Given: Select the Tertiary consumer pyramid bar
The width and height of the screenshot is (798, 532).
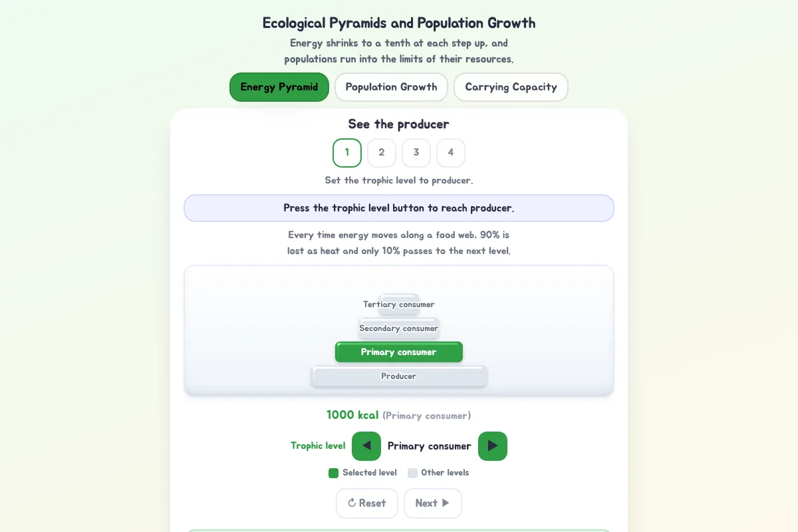Looking at the screenshot, I should [399, 305].
